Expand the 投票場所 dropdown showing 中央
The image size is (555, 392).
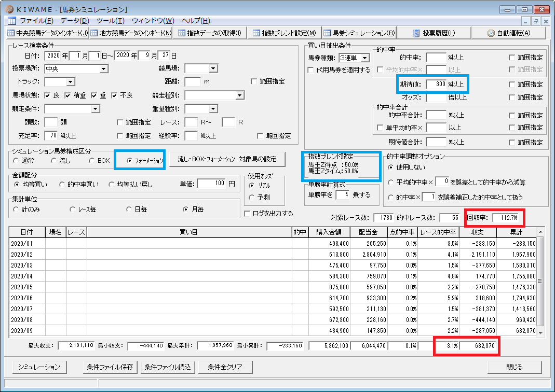104,69
